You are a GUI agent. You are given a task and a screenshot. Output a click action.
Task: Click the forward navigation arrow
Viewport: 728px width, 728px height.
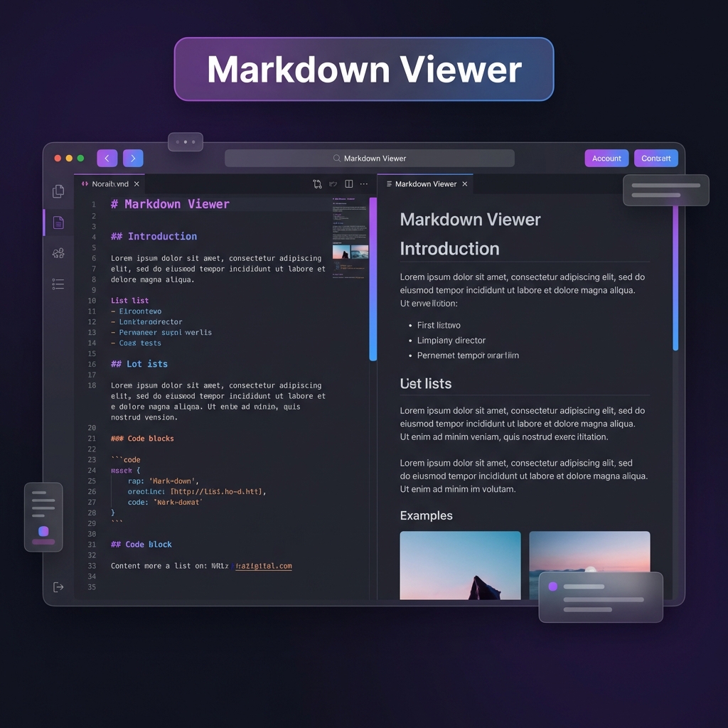pyautogui.click(x=133, y=158)
